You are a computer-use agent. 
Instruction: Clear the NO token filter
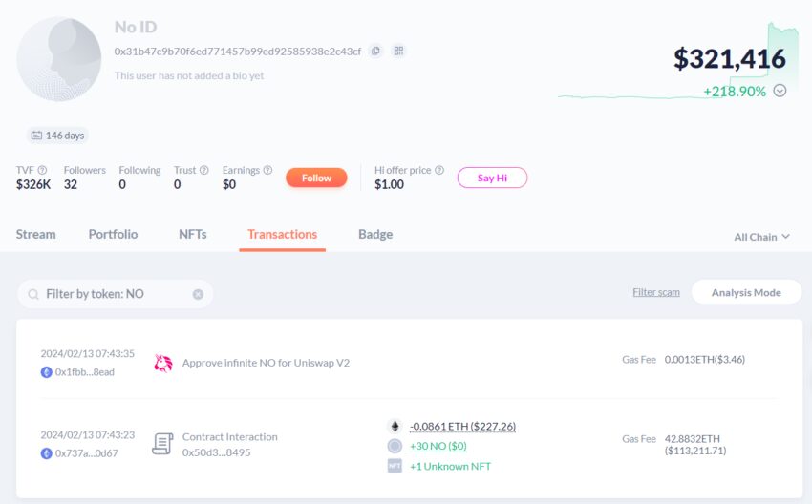point(198,294)
